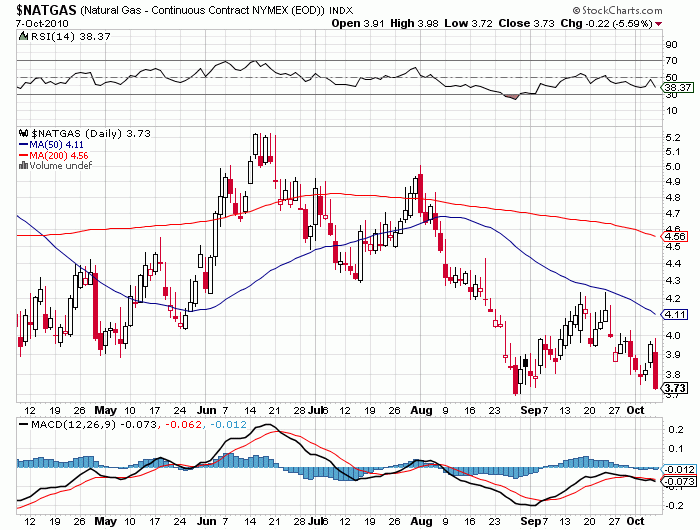Select the blue 4.11 price tag on right axis

coord(675,314)
